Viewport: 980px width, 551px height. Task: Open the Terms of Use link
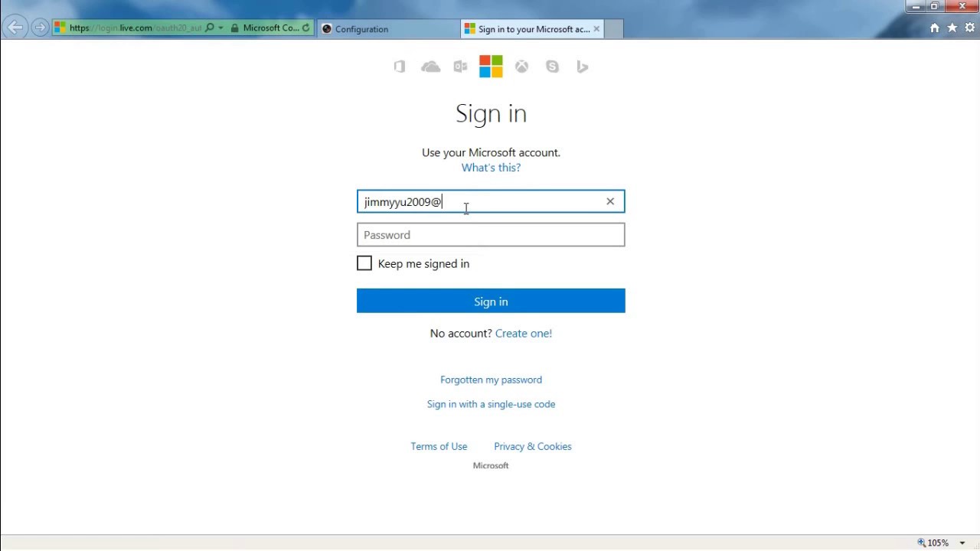[439, 446]
